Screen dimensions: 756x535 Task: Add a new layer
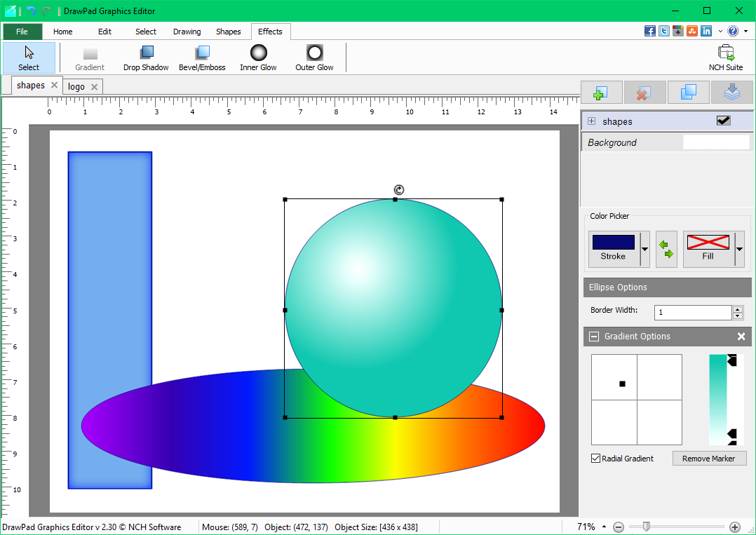pos(601,92)
